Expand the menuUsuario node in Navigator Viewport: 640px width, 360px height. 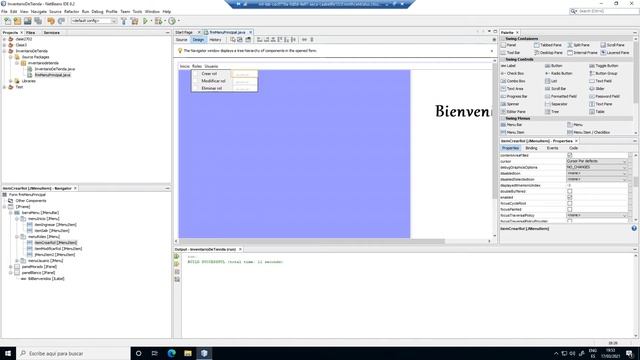[x=17, y=260]
